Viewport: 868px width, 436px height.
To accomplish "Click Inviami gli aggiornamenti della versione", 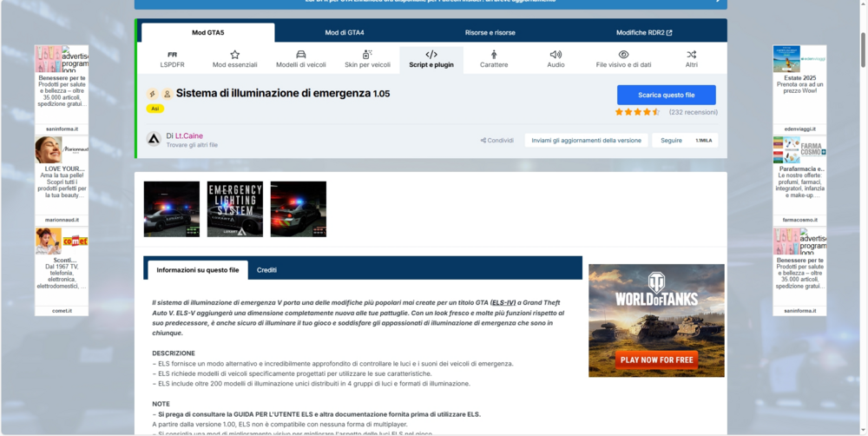I will tap(586, 141).
